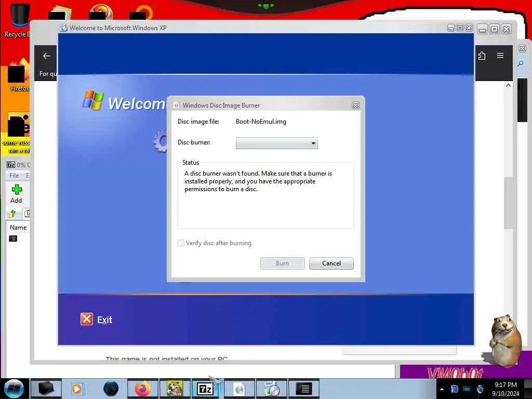Screen dimensions: 532x399
Task: Click the 7-Zip up-folder green arrow icon
Action: coord(12,214)
